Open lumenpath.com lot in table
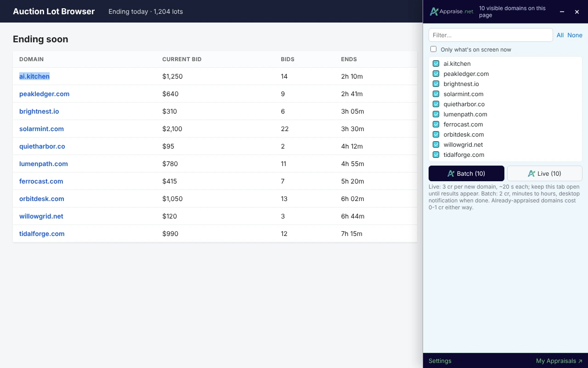588x368 pixels. click(44, 164)
